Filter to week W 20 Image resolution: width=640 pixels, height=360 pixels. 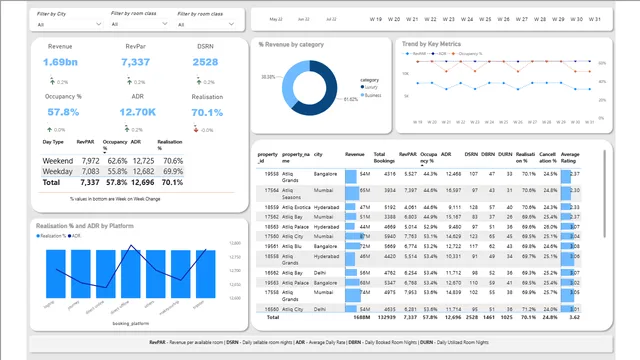tap(394, 19)
